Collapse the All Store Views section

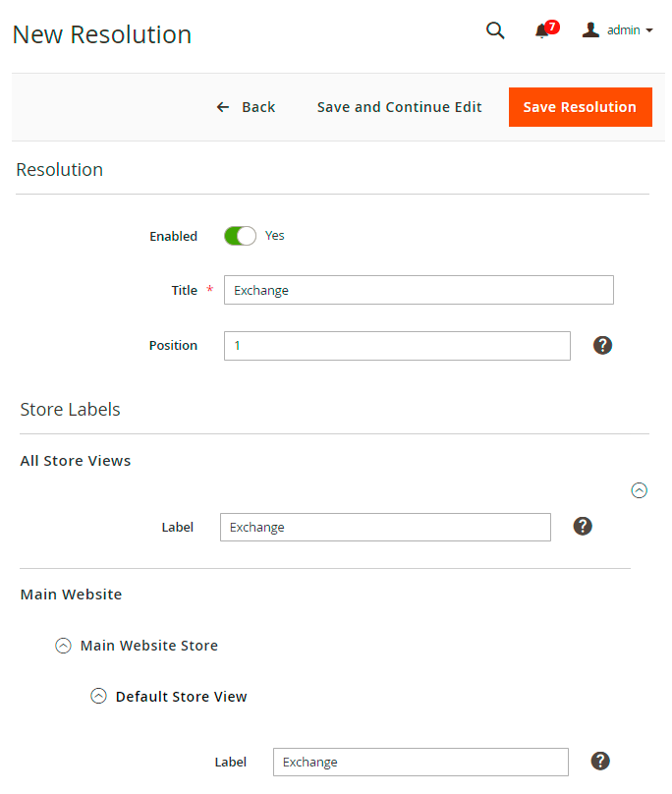640,489
